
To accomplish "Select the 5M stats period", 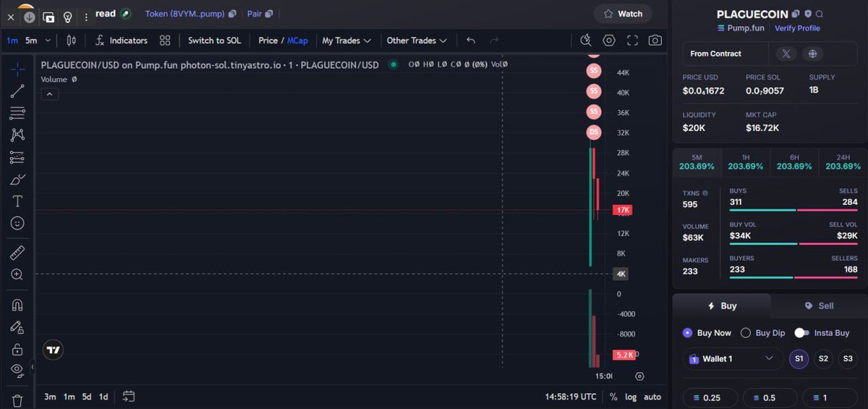I will click(697, 161).
